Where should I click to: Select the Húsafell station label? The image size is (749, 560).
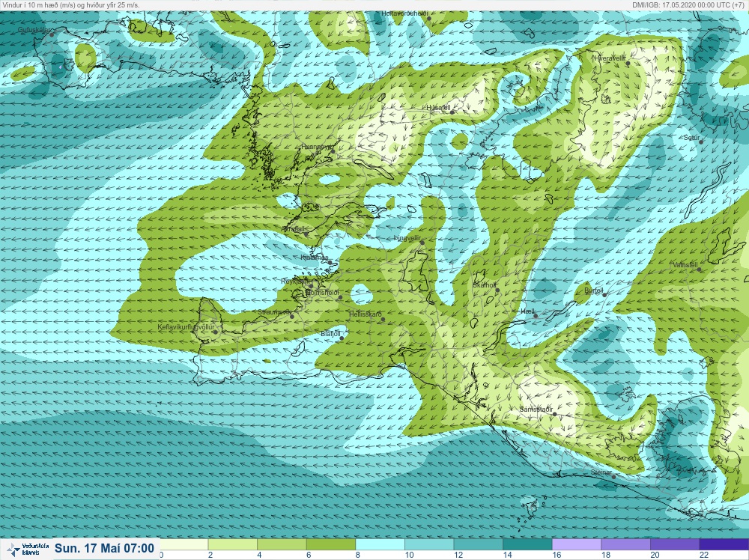[x=438, y=108]
